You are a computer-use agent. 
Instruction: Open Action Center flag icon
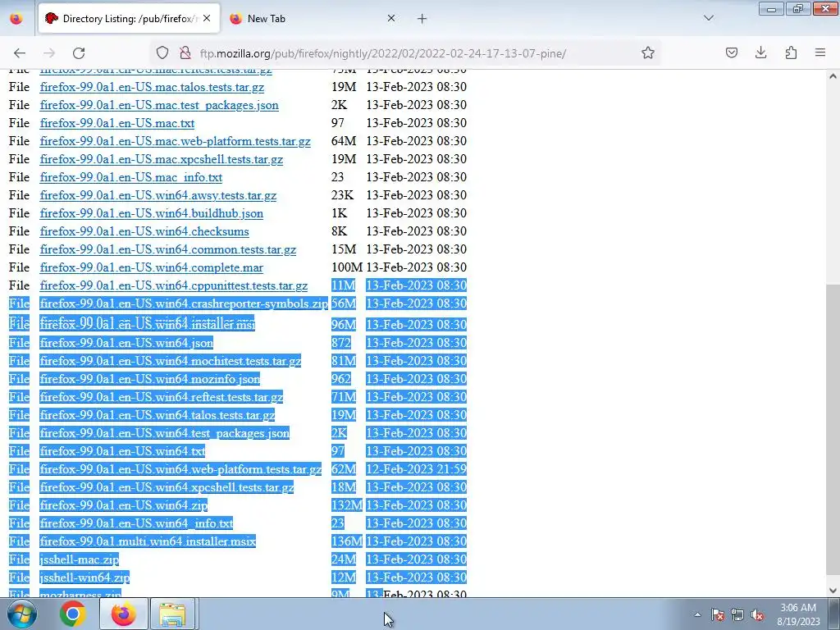(718, 614)
